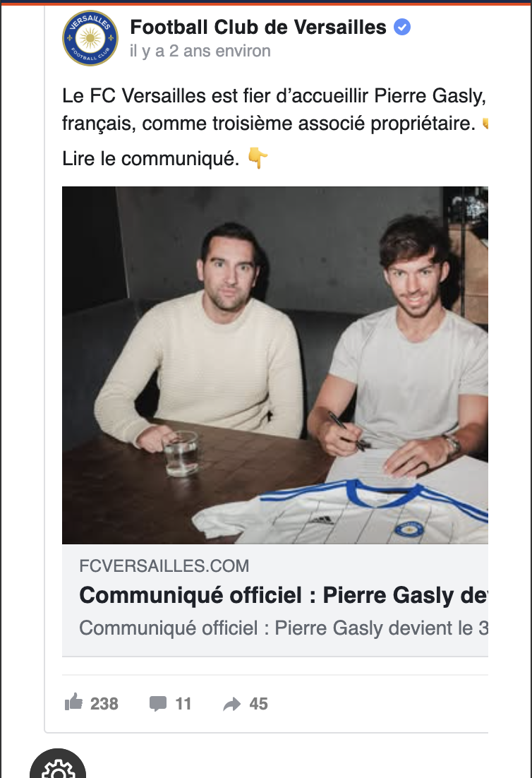The image size is (532, 778).
Task: Click the blue verified badge
Action: pyautogui.click(x=402, y=28)
